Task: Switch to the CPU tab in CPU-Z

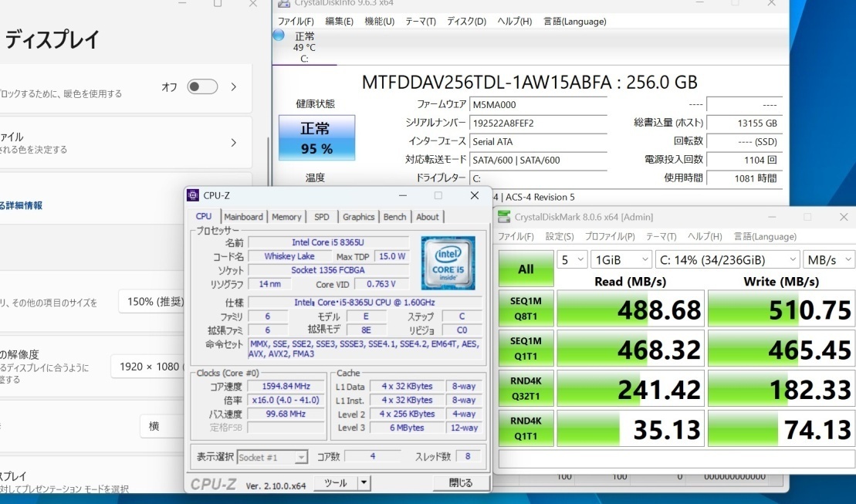Action: (204, 216)
